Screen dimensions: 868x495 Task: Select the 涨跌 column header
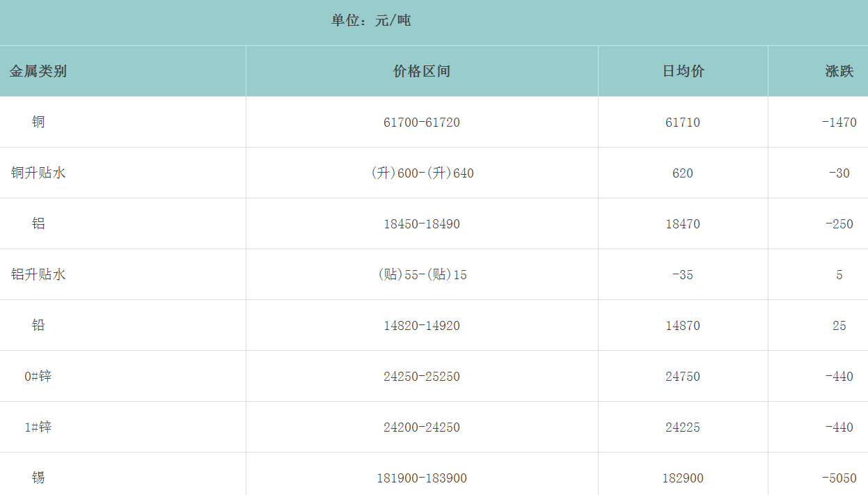point(839,71)
